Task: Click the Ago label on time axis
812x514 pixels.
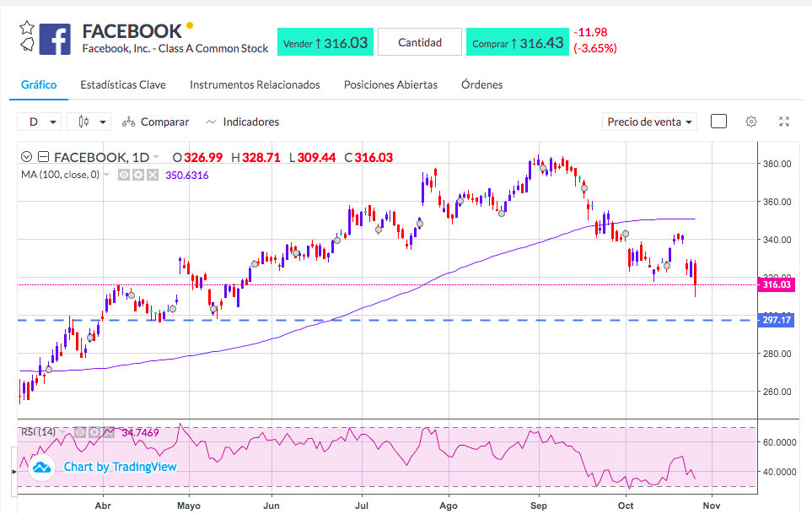Action: coord(449,506)
